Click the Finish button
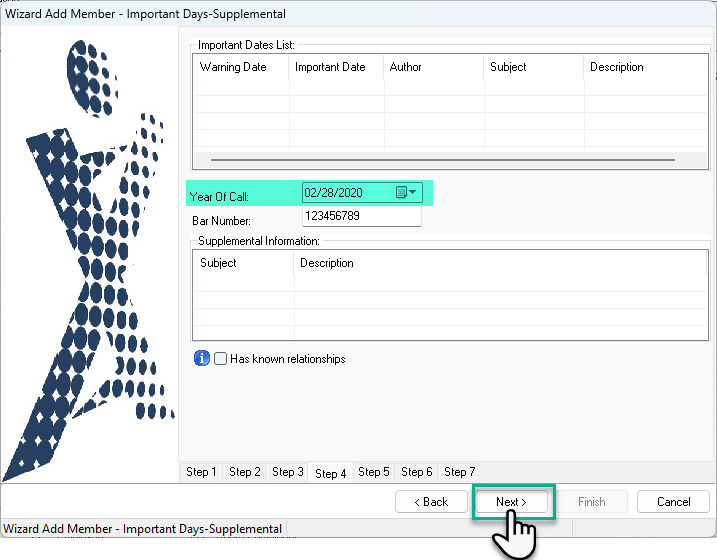The height and width of the screenshot is (560, 717). click(591, 502)
